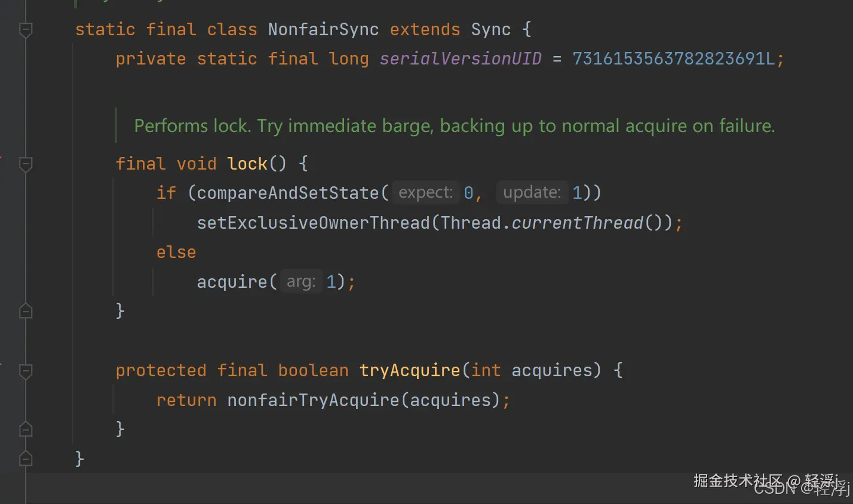Click the 'arg:' parameter inlay hint
Image resolution: width=853 pixels, height=504 pixels.
301,281
